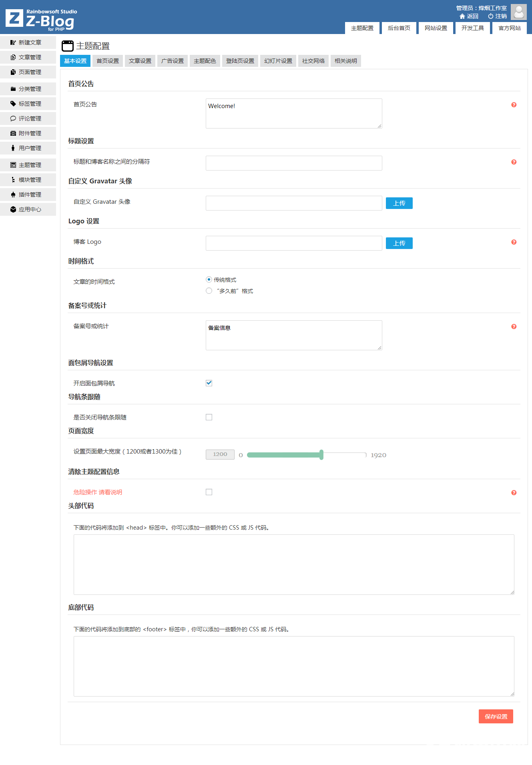Click the page width slider handle
The width and height of the screenshot is (532, 765).
[321, 455]
